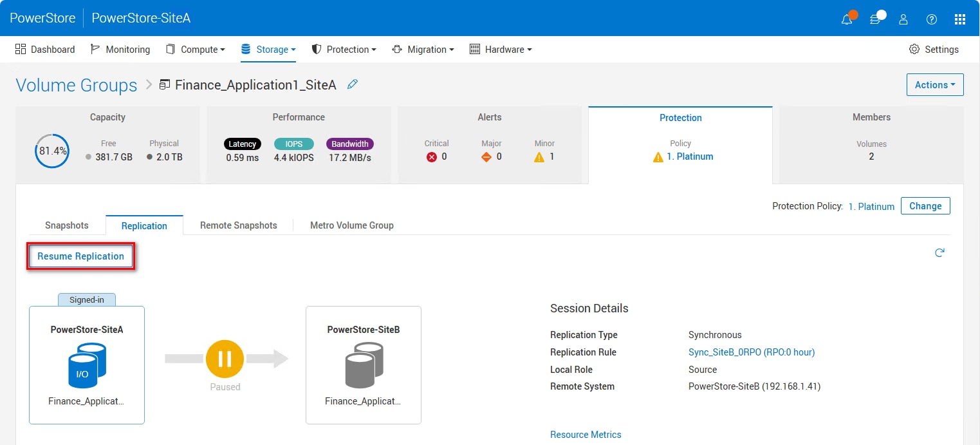This screenshot has height=445, width=980.
Task: Click the Synchronous replication type value
Action: click(x=715, y=335)
